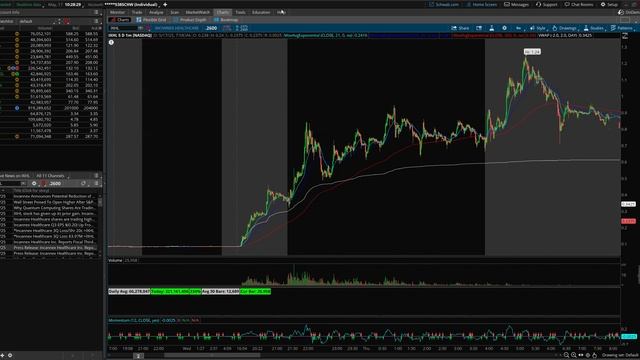Screen dimensions: 640x360
Task: Click the Hi: 1.28 price bubble
Action: point(532,52)
